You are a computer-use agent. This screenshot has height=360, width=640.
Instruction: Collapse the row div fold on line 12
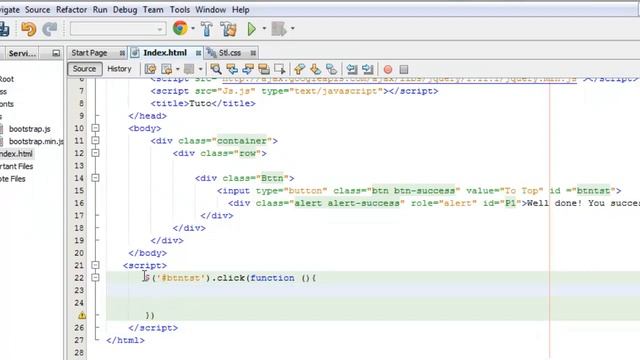tap(95, 153)
